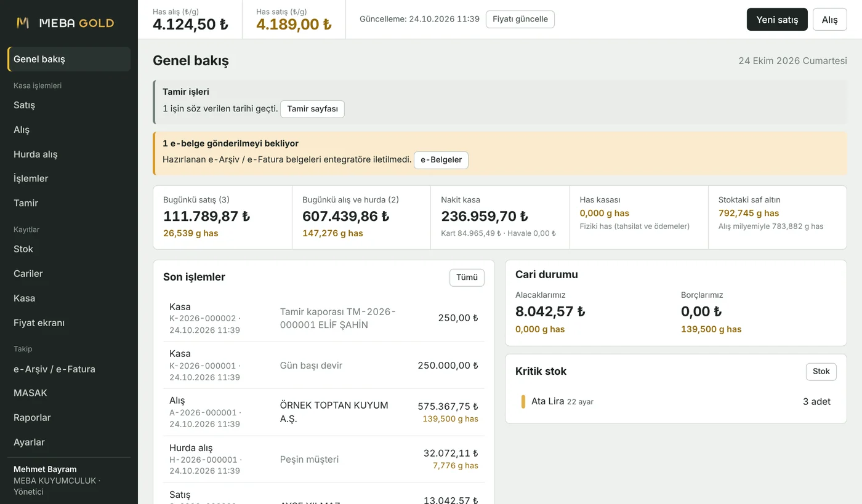Click the Alış button in the top bar

[x=830, y=19]
